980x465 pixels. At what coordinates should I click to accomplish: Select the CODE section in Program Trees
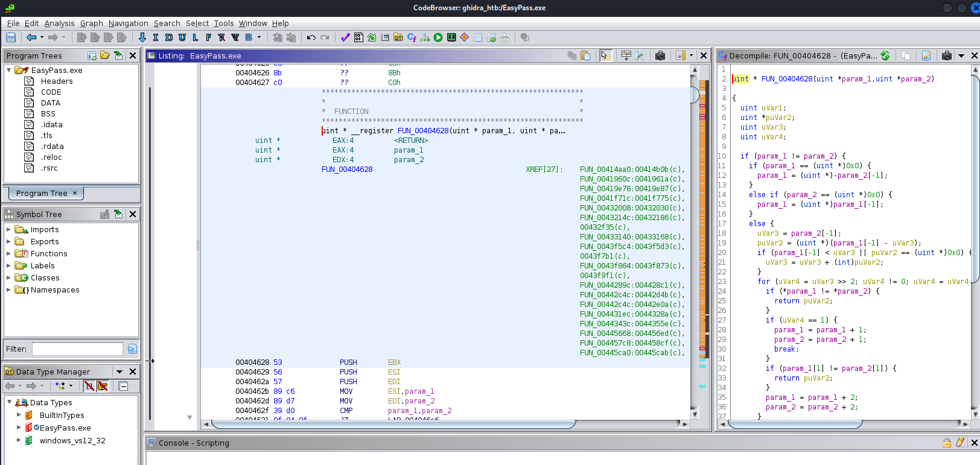51,92
